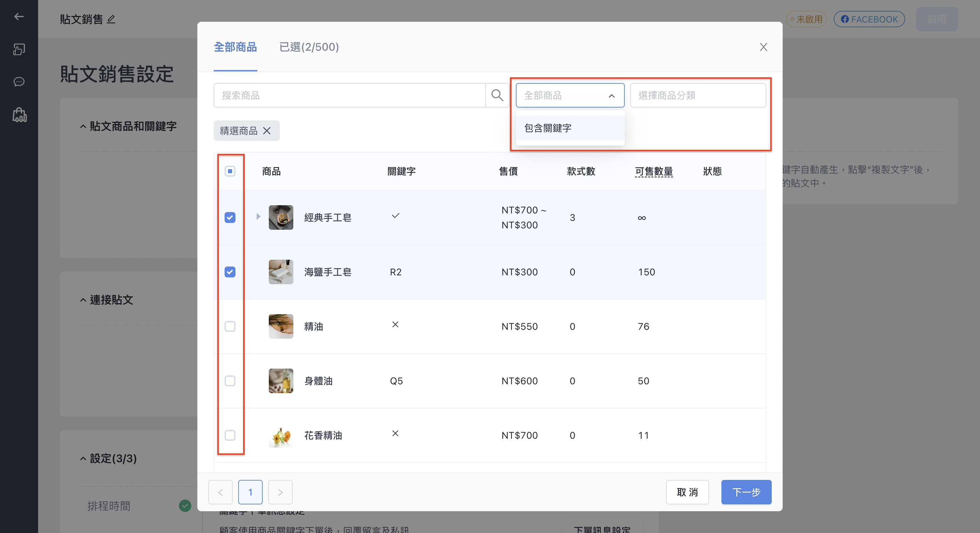Click the keyword checkmark for 經典手工皂
This screenshot has height=533, width=980.
pyautogui.click(x=395, y=216)
